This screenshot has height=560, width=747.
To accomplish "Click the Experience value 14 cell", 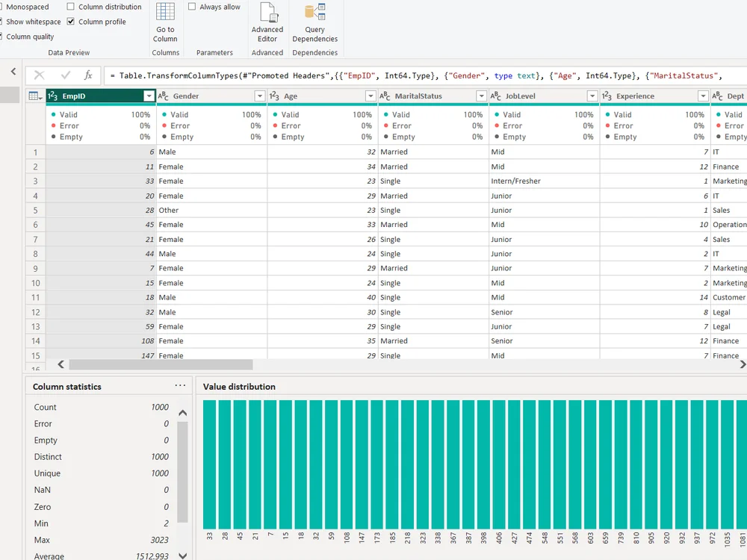I will click(x=655, y=297).
